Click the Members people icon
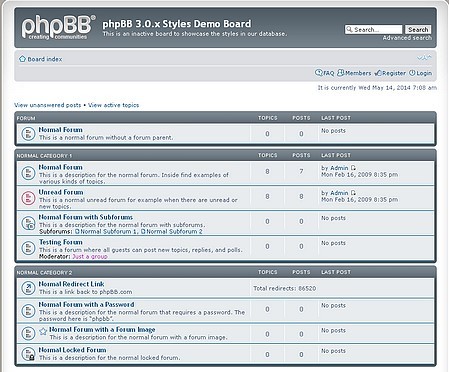Image resolution: width=449 pixels, height=372 pixels. [340, 73]
